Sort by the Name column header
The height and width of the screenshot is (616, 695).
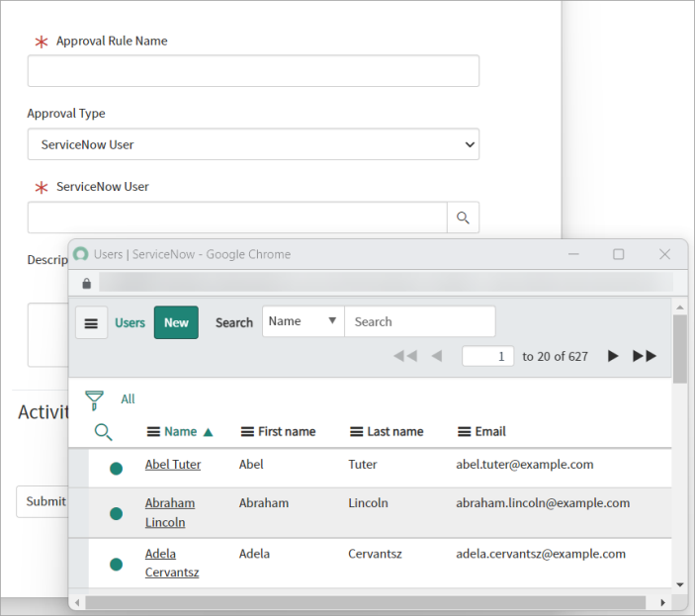180,432
